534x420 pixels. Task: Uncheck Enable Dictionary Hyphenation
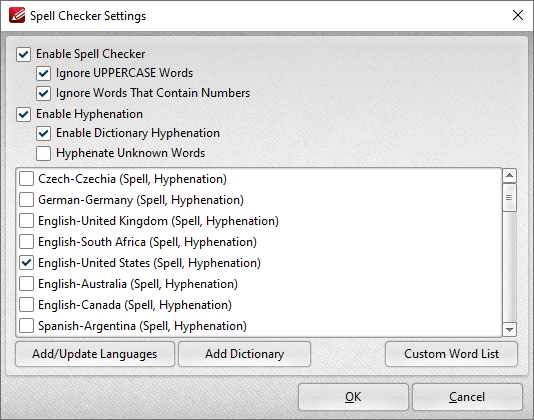pyautogui.click(x=44, y=133)
